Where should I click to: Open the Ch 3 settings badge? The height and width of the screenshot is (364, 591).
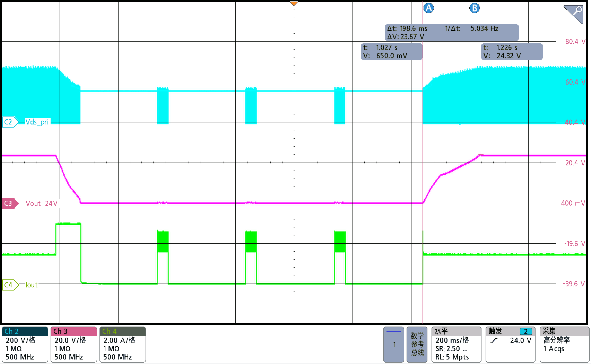[73, 345]
